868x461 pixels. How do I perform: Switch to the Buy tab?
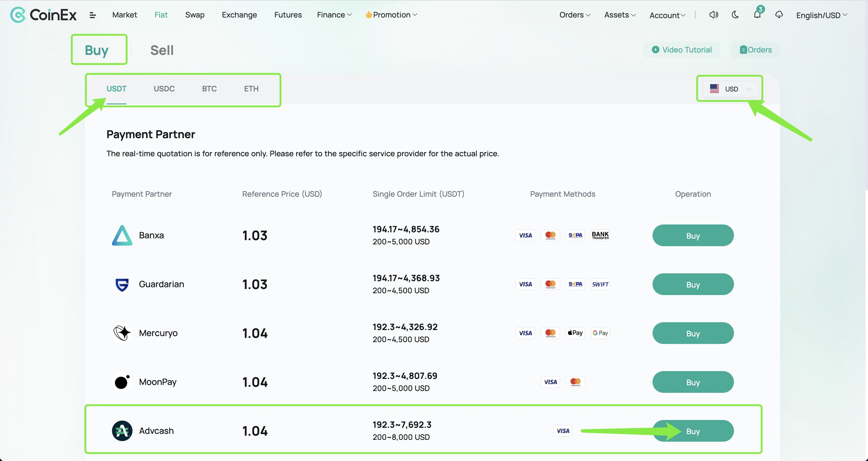(x=97, y=50)
